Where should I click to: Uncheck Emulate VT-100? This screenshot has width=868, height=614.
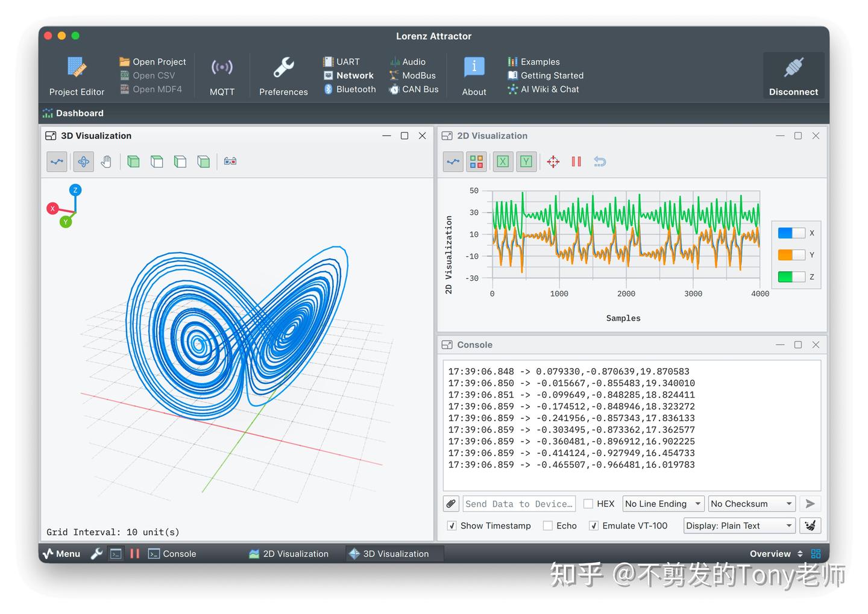pos(594,525)
